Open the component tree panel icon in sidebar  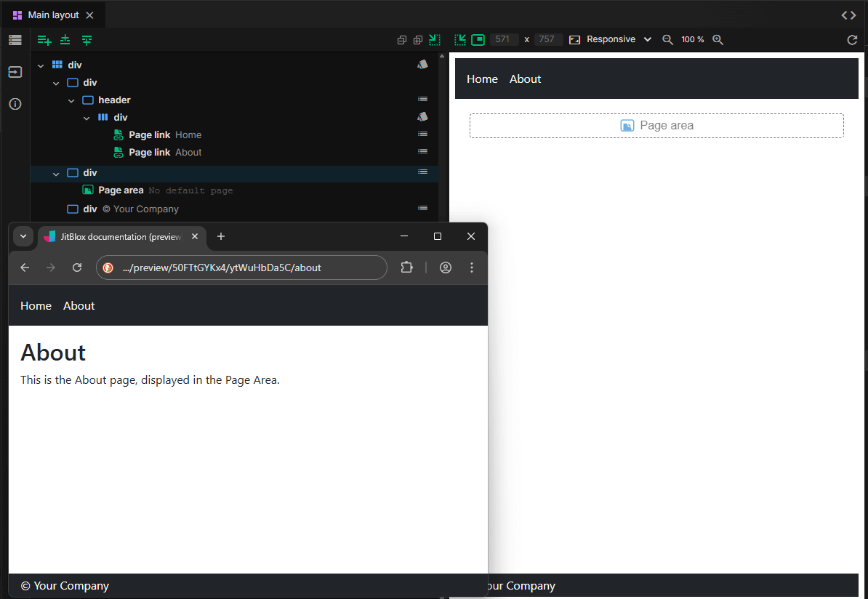[x=15, y=40]
